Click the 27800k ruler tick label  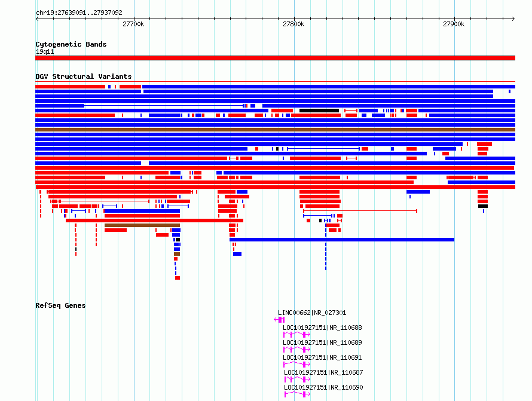293,24
